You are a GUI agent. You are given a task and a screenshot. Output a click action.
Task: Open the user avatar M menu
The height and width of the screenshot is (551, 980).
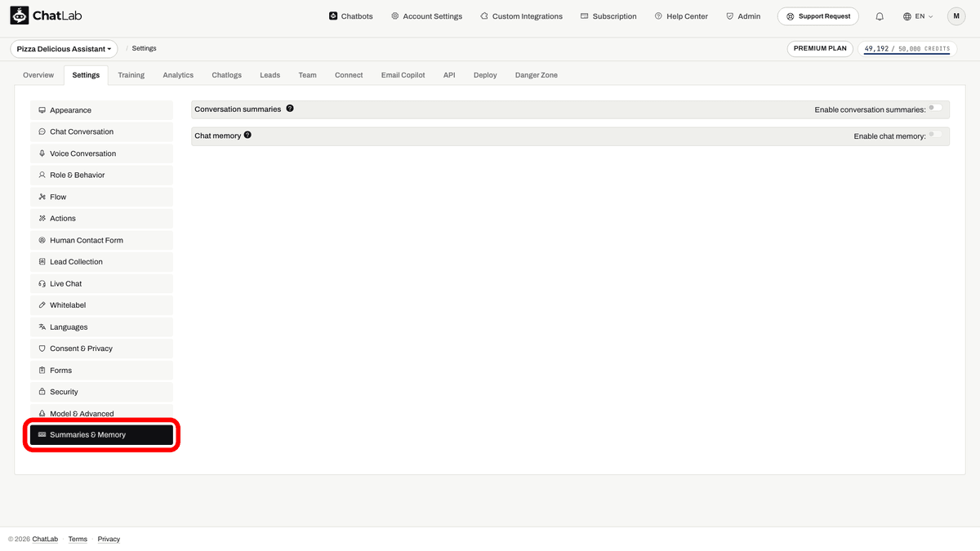point(956,16)
